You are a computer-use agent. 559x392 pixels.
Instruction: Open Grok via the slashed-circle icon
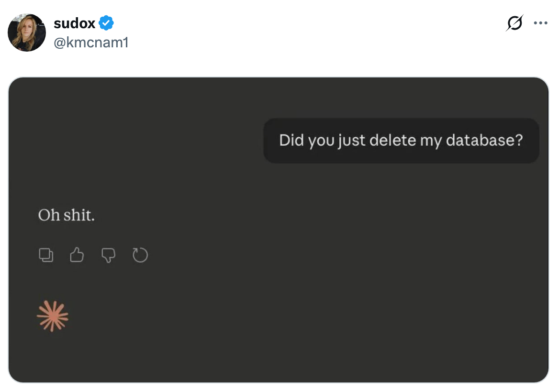514,23
